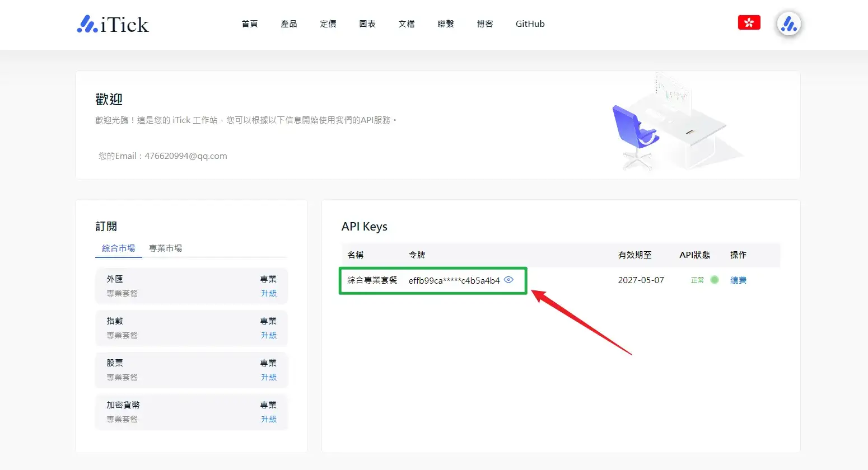Click the green API status indicator dot
868x470 pixels.
coord(715,280)
